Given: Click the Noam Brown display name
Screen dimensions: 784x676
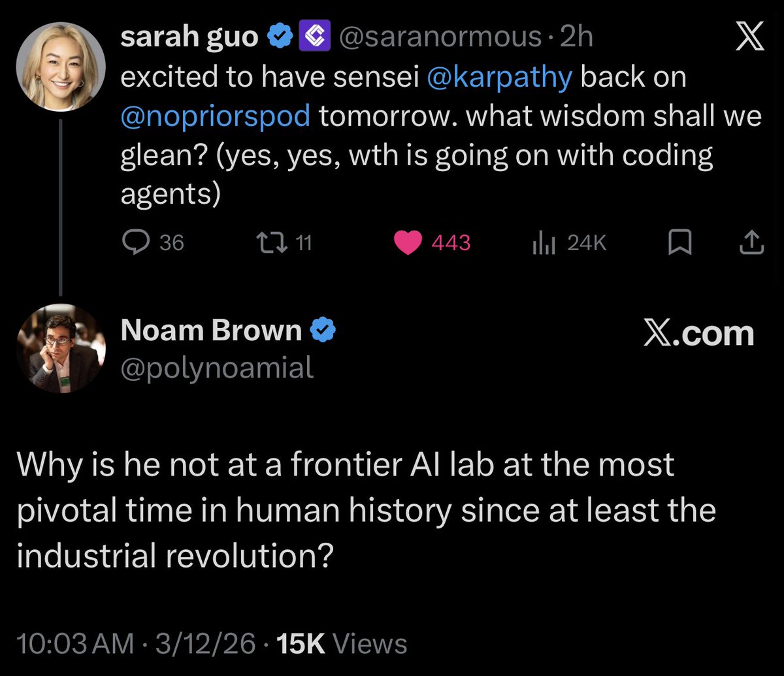Looking at the screenshot, I should [211, 331].
